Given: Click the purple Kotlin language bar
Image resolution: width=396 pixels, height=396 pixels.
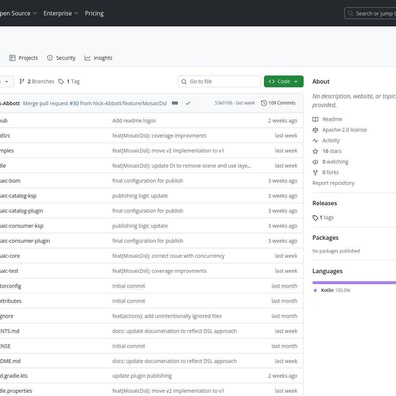Looking at the screenshot, I should point(354,283).
